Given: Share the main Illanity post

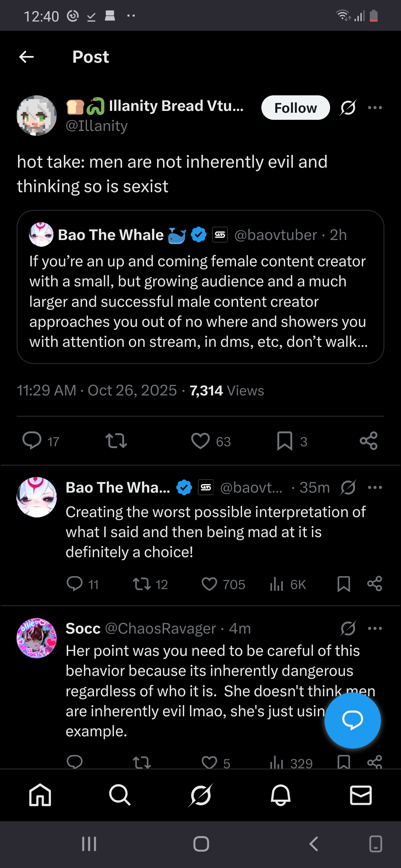Looking at the screenshot, I should click(369, 441).
